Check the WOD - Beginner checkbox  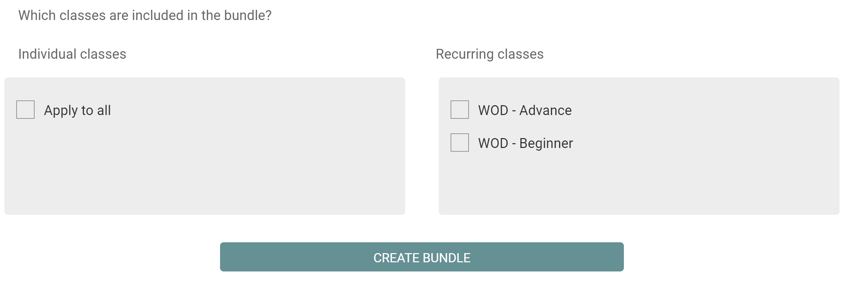click(x=460, y=143)
